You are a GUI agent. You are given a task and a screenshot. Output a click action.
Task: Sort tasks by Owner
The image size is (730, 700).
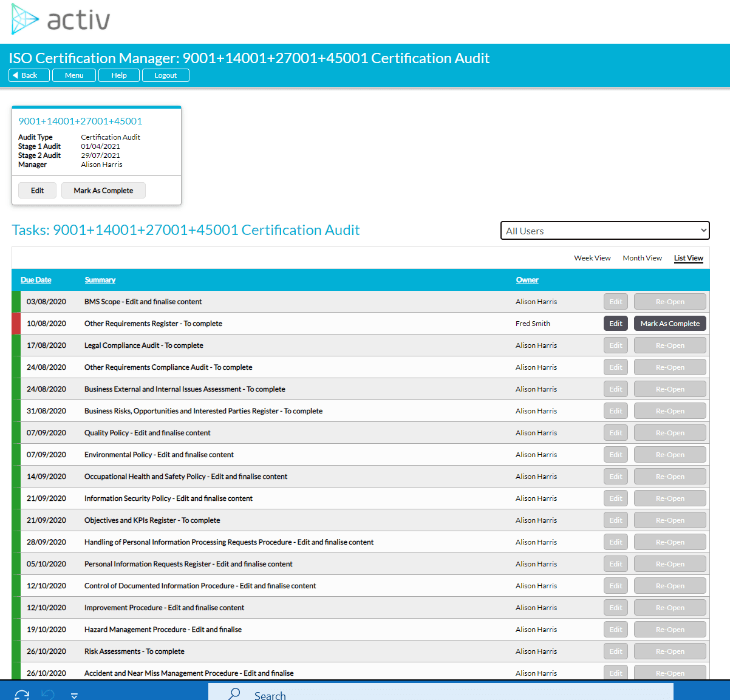[527, 279]
